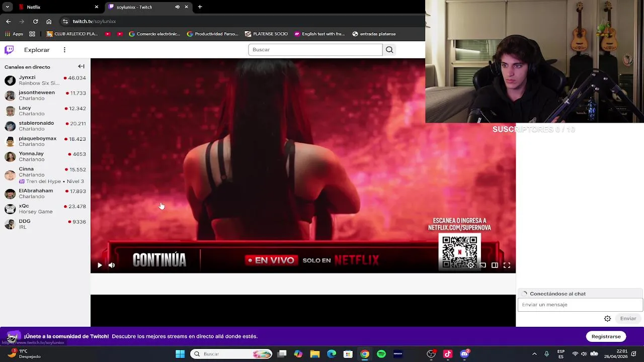
Task: Open the site information icon in address bar
Action: point(65,22)
